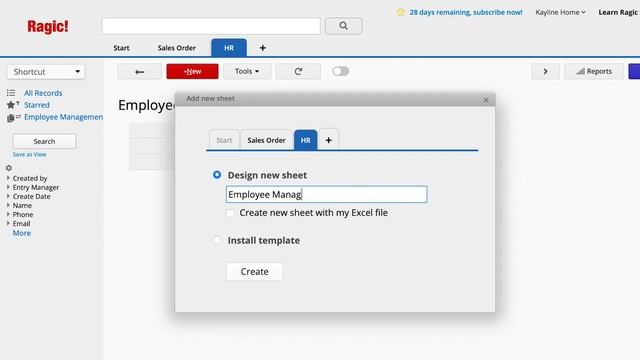Image resolution: width=640 pixels, height=360 pixels.
Task: Click the top search input box
Action: coord(211,26)
